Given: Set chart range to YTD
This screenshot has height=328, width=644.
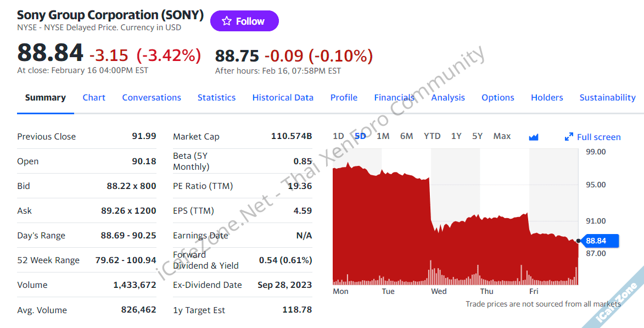Looking at the screenshot, I should coord(432,136).
